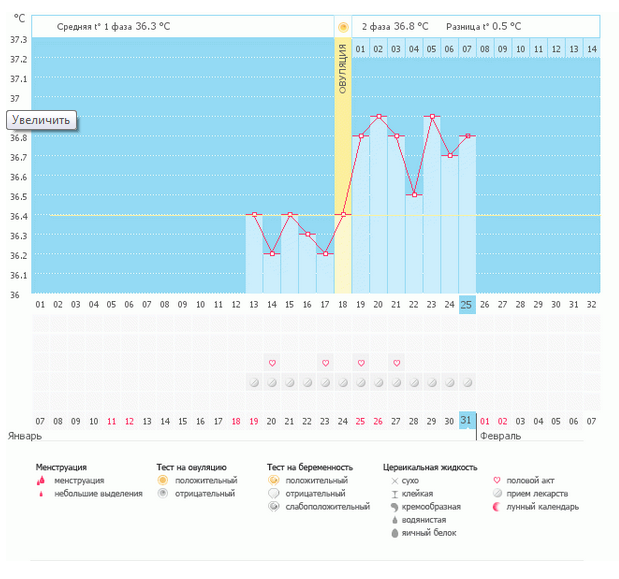Click the heart icon on cycle day 21
Viewport: 619px width, 579px height.
(397, 362)
